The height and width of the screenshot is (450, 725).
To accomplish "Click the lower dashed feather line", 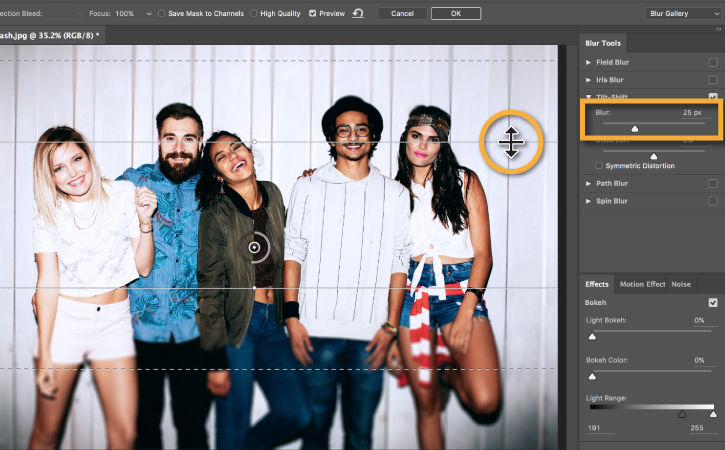I will coord(278,369).
